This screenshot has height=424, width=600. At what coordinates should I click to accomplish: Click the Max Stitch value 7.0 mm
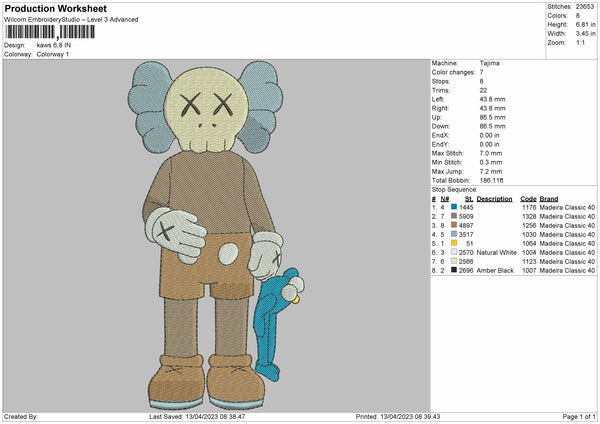point(491,153)
